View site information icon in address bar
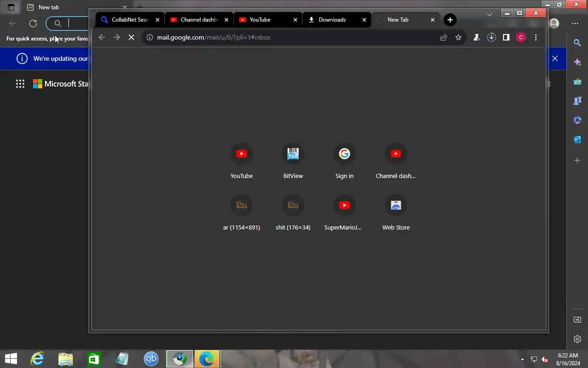Screen dimensions: 588x368 point(149,37)
